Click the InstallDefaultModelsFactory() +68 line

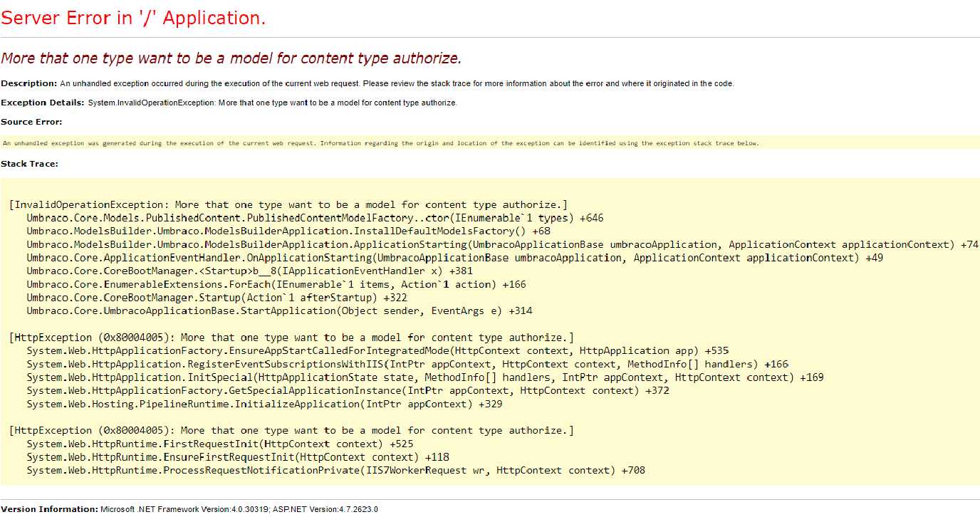click(288, 231)
